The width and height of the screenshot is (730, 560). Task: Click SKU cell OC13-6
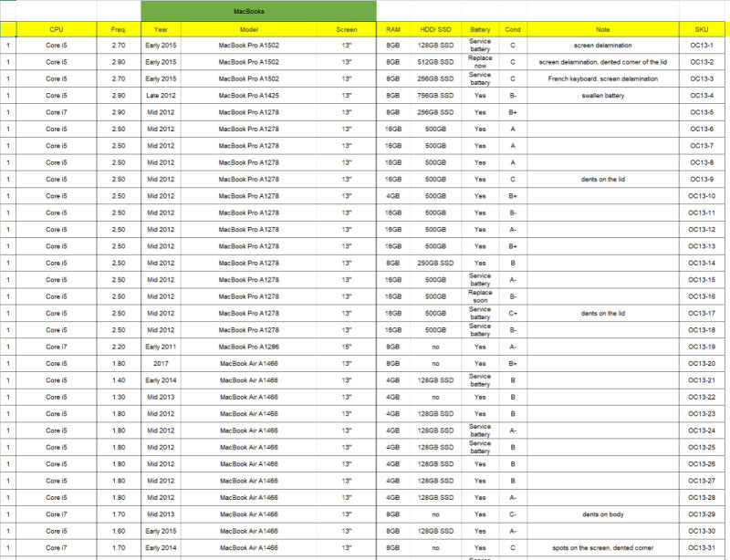point(702,129)
